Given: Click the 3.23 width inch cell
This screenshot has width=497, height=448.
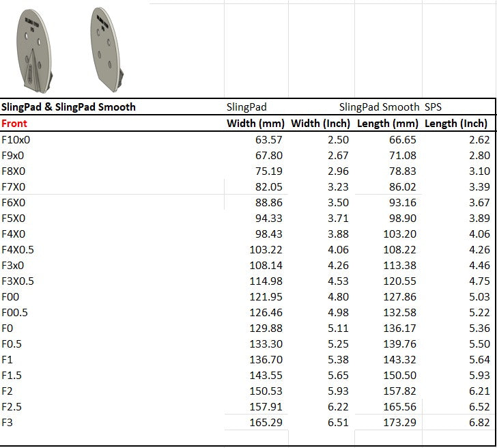Looking at the screenshot, I should click(338, 187).
